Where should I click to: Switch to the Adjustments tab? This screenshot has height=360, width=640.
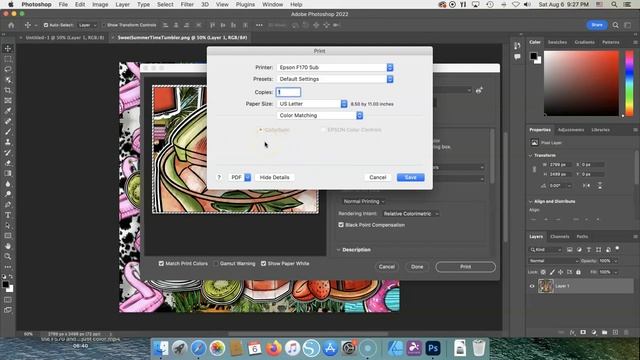[x=571, y=130]
